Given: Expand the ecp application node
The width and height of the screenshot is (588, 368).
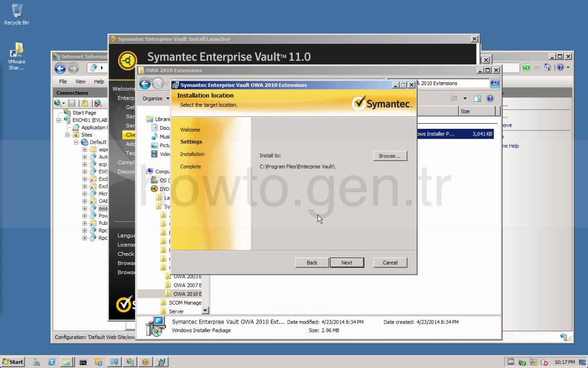Looking at the screenshot, I should click(85, 164).
